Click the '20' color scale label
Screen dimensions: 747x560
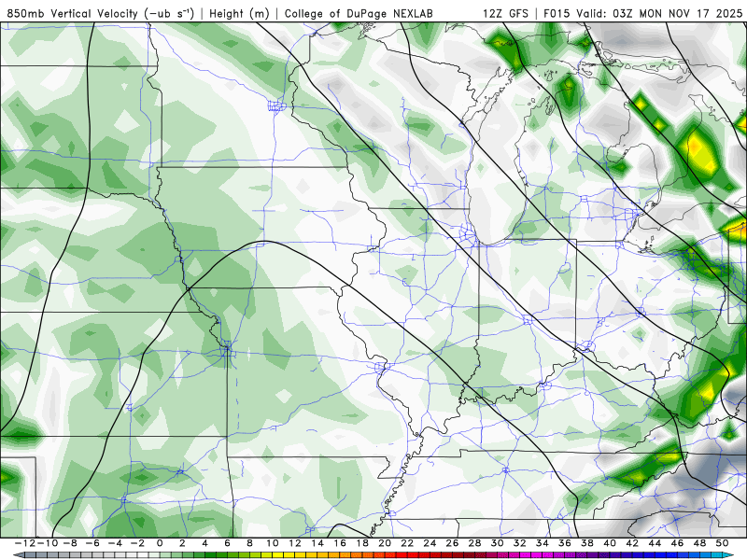pos(385,543)
